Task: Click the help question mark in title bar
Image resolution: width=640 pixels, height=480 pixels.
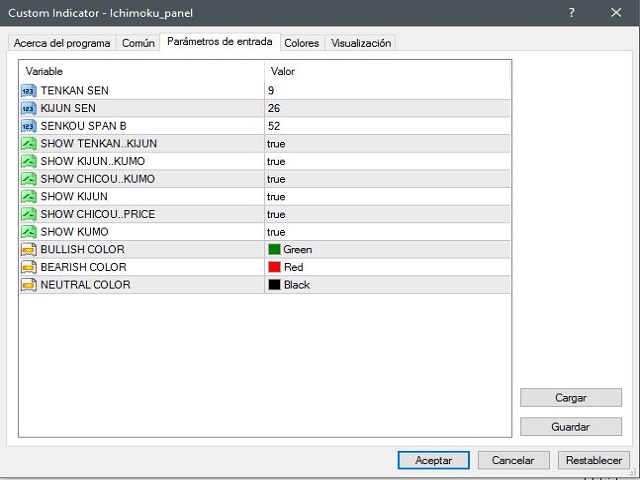Action: (x=572, y=13)
